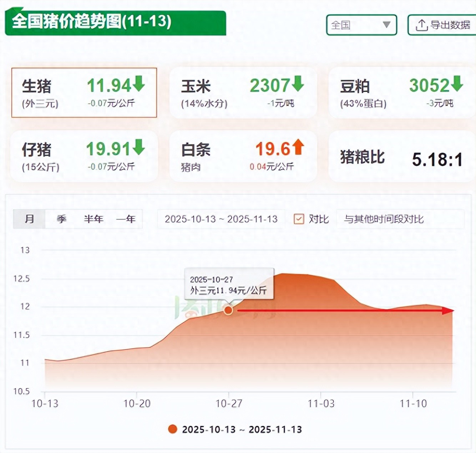
Task: Toggle the 对比 checkbox
Action: (299, 219)
